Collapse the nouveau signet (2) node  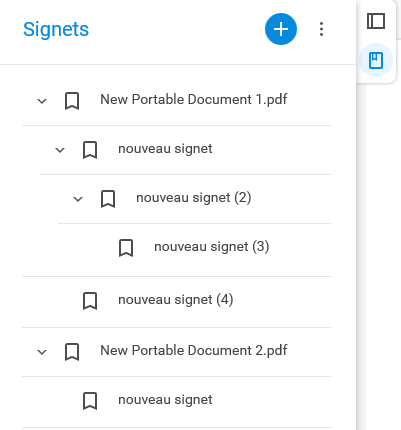pyautogui.click(x=78, y=199)
